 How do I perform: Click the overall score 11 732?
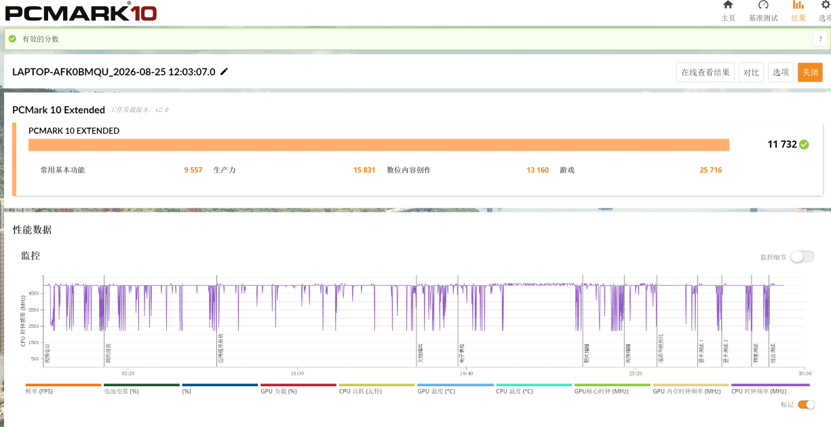coord(782,144)
